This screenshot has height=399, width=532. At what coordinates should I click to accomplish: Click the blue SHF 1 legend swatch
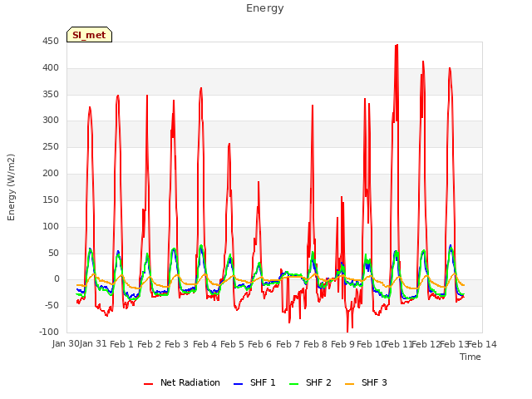point(239,384)
